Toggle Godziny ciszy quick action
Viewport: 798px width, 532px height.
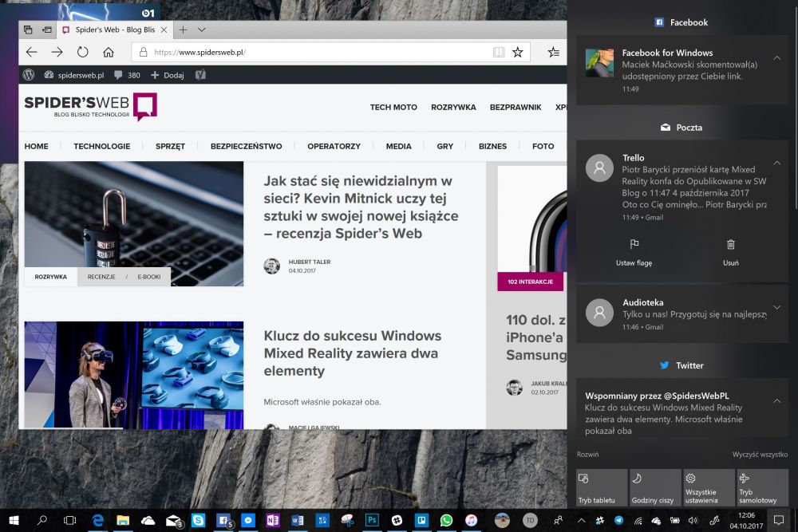tap(655, 488)
